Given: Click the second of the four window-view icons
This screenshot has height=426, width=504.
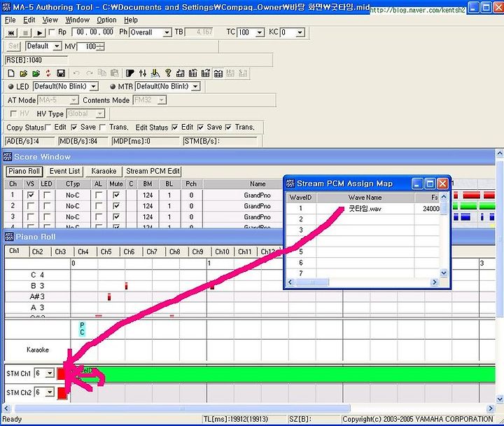Looking at the screenshot, I should [x=193, y=74].
